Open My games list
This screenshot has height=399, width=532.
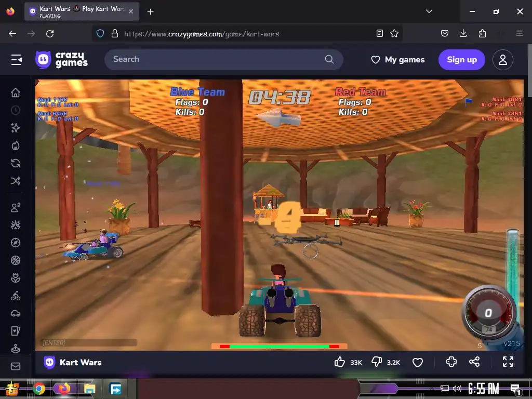(x=397, y=60)
